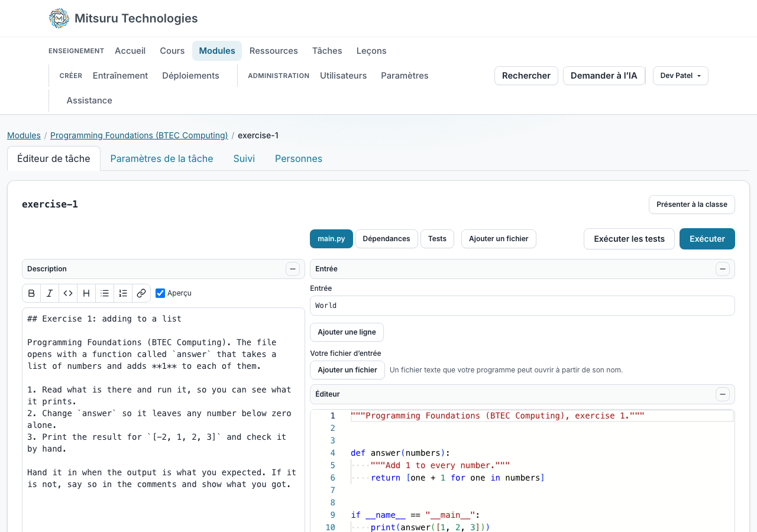
Task: Toggle the Aperçu checkbox
Action: pyautogui.click(x=160, y=293)
